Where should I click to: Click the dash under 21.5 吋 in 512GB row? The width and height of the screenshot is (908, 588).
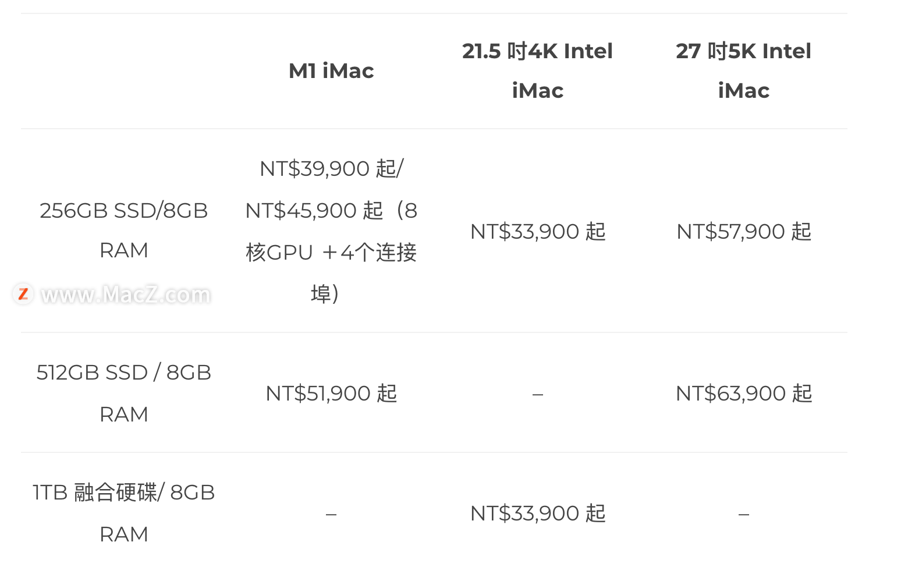click(538, 395)
